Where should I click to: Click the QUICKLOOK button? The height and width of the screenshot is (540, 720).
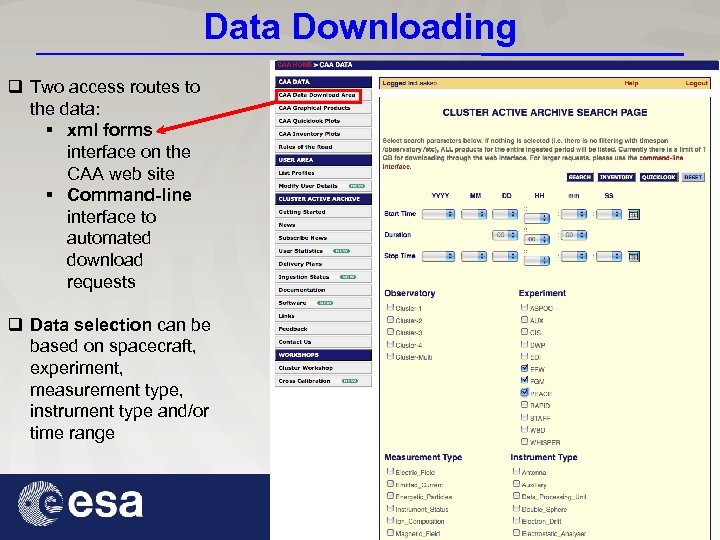point(658,177)
